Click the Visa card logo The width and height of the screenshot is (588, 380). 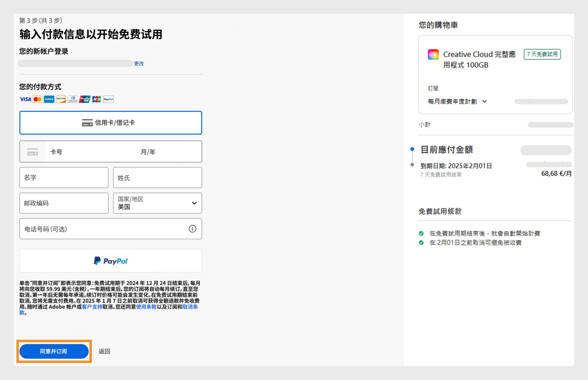[x=25, y=99]
